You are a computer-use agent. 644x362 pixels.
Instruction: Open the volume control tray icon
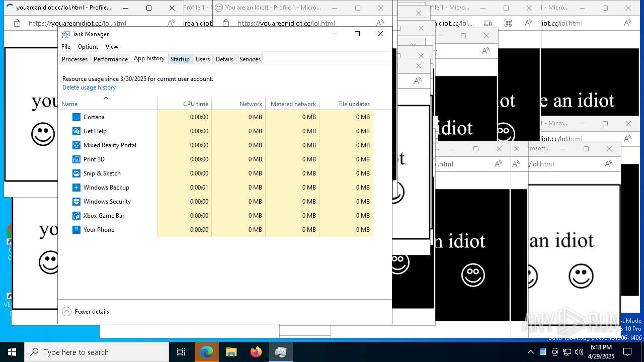(579, 352)
